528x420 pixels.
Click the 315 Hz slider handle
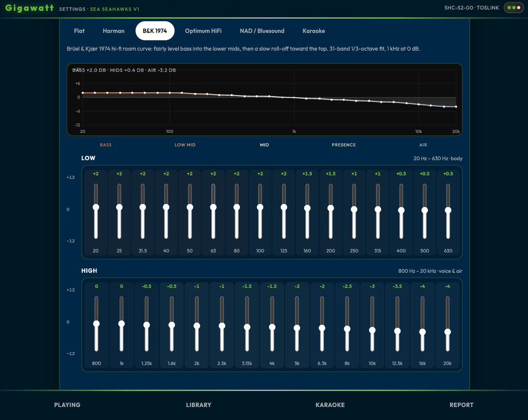(x=378, y=209)
